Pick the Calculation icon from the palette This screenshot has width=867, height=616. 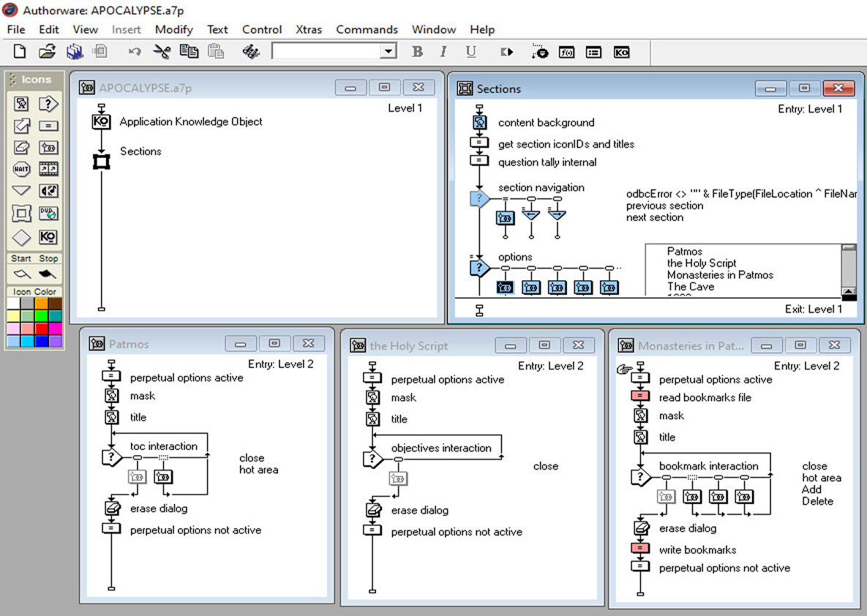[49, 126]
